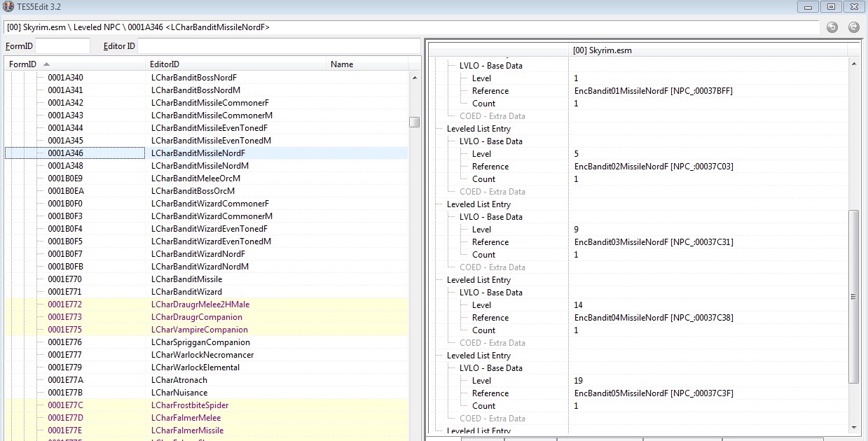Screen dimensions: 868x441
Task: Click the Level value 19
Action: coord(578,381)
